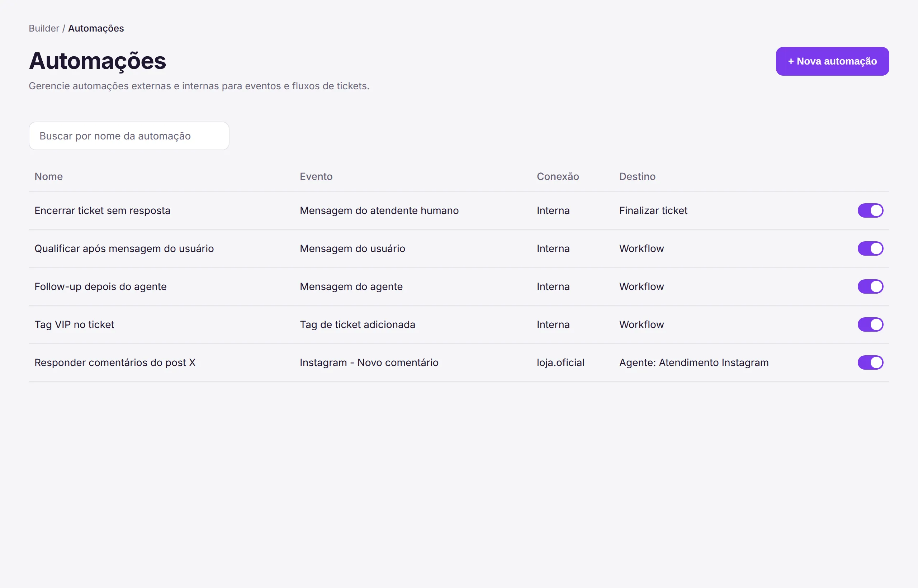
Task: Switch off the 'Follow-up depois do agente' toggle
Action: point(870,286)
